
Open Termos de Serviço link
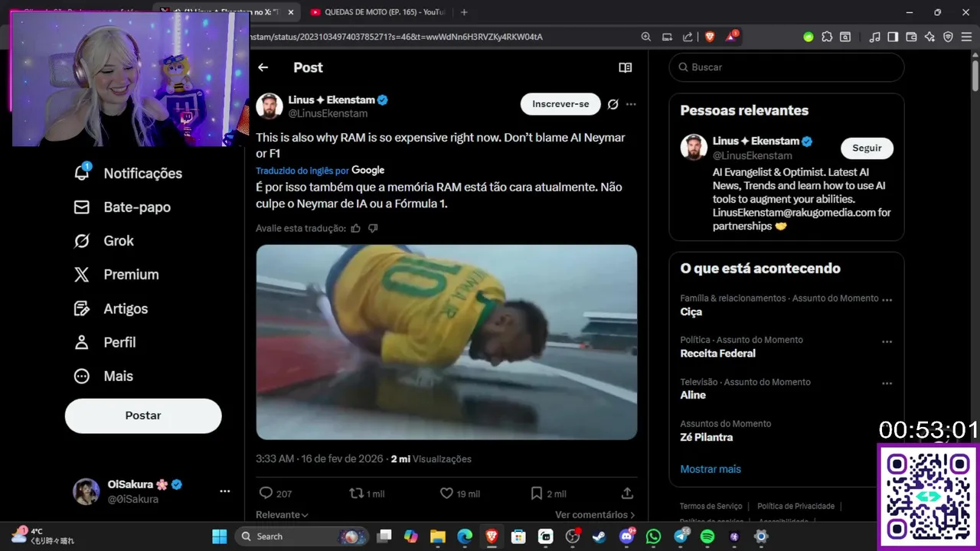click(x=710, y=506)
